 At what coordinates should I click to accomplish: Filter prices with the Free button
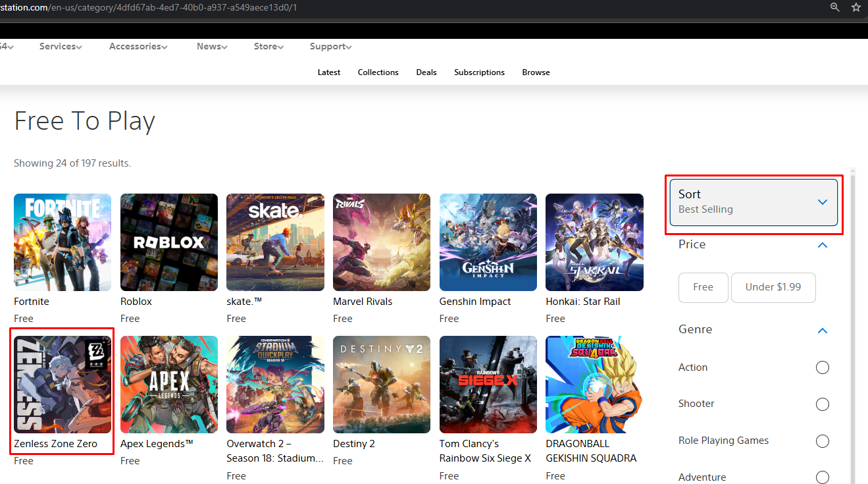(703, 288)
